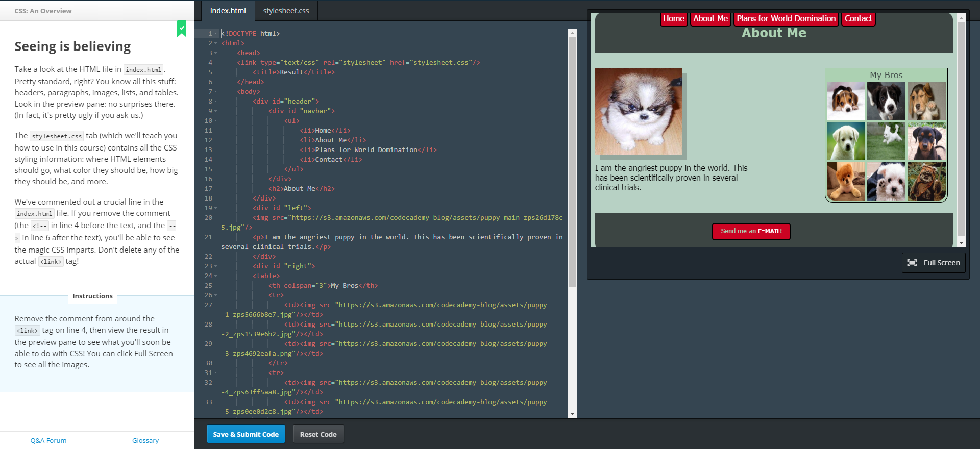Fold the table element on line 24
This screenshot has height=449, width=980.
point(216,276)
